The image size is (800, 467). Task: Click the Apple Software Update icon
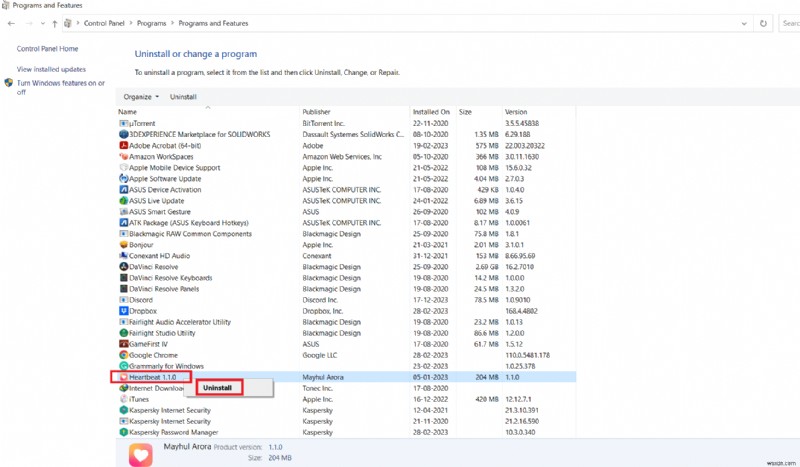click(x=123, y=179)
